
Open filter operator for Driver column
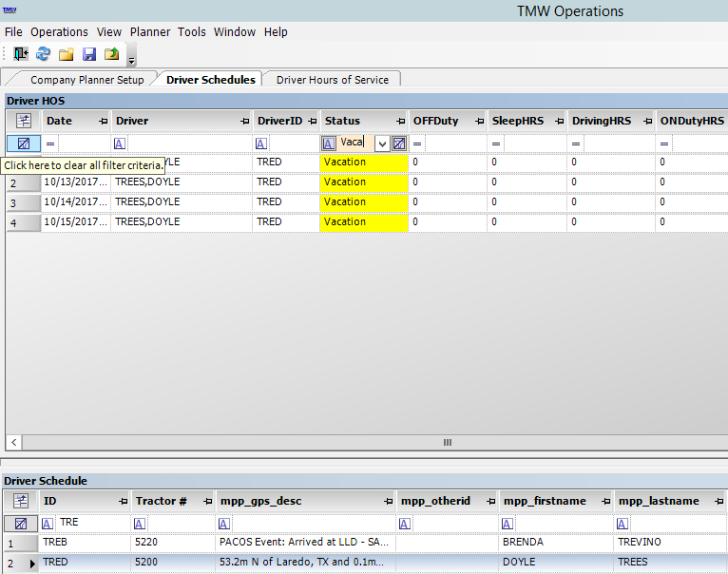(x=120, y=143)
